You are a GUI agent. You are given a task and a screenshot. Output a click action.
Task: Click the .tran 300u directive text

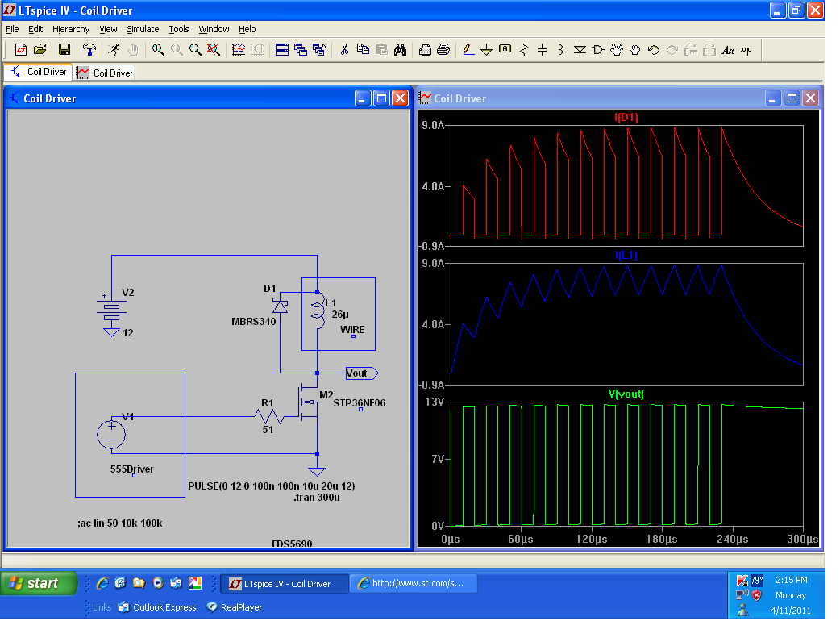pos(317,498)
